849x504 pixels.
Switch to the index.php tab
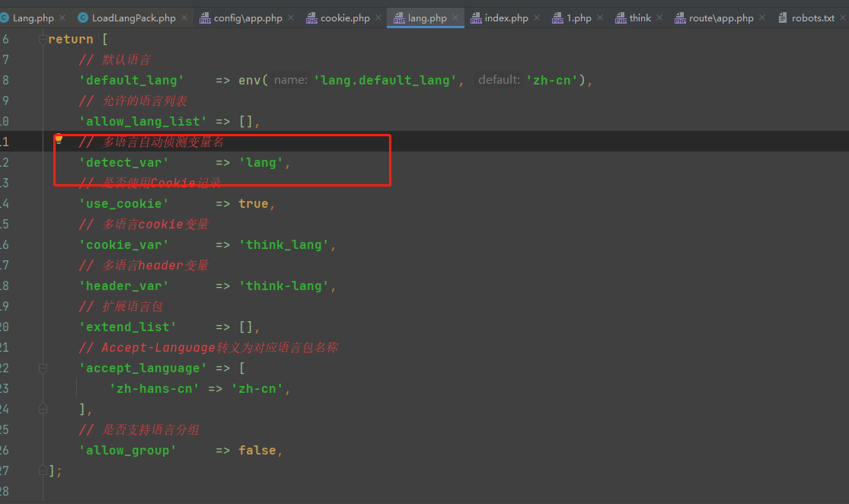pyautogui.click(x=506, y=18)
